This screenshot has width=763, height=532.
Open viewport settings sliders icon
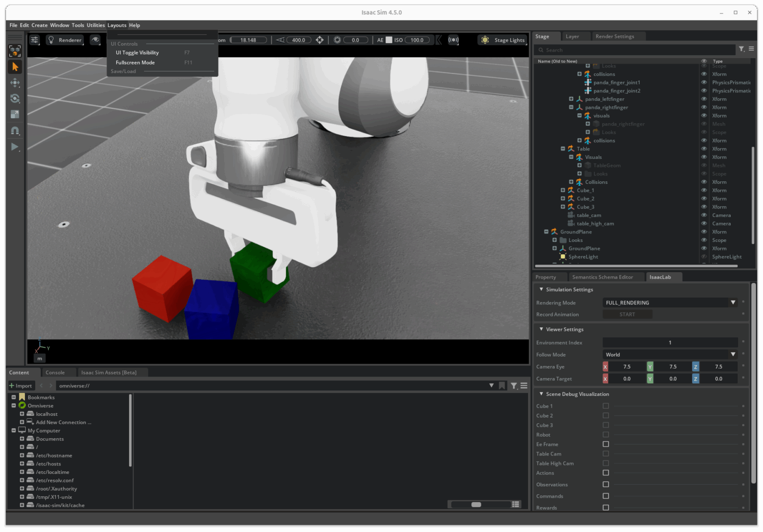pyautogui.click(x=34, y=40)
